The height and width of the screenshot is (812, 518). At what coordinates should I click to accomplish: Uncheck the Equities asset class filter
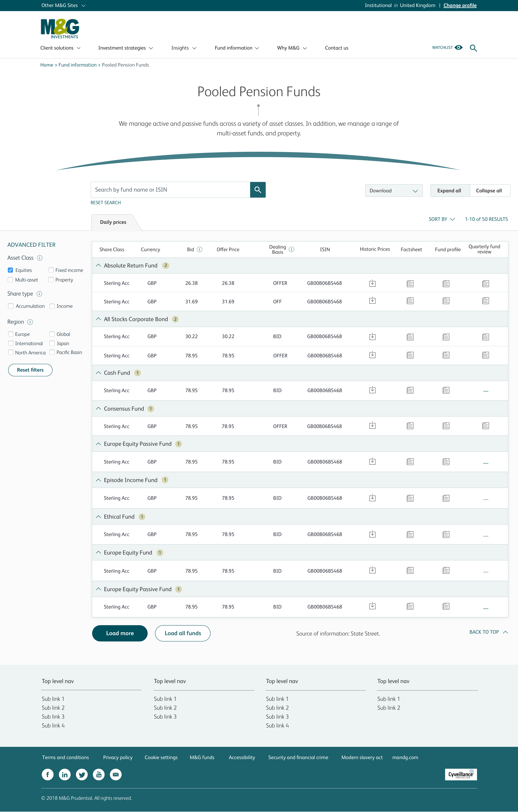pyautogui.click(x=11, y=270)
